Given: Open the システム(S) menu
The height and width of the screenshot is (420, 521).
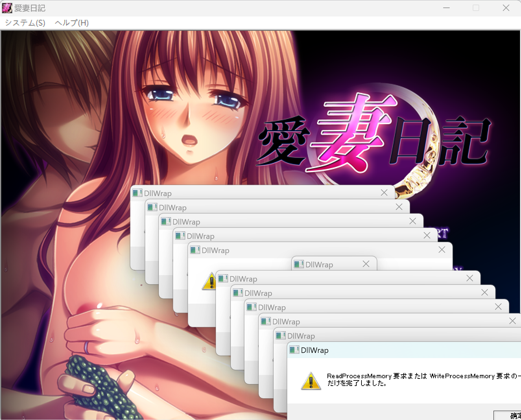Looking at the screenshot, I should click(25, 23).
